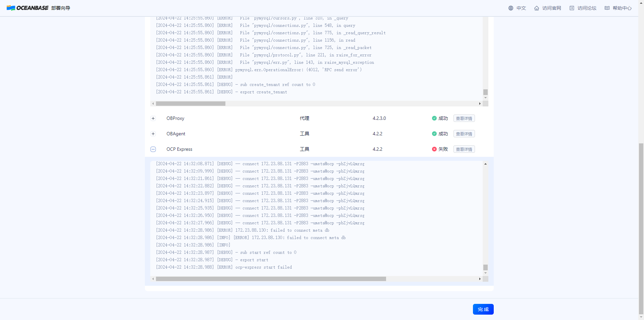Screen dimensions: 644x320
Task: Click green success icon in OBAgent row
Action: pyautogui.click(x=434, y=134)
